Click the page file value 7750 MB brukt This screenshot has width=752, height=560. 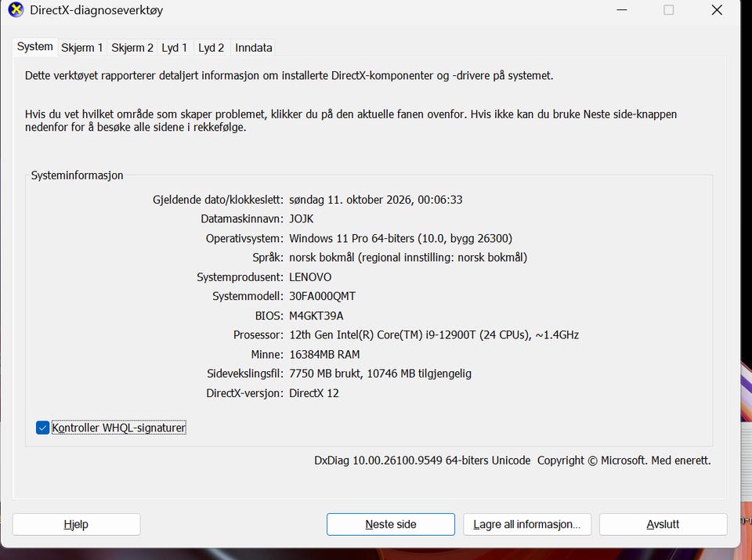pos(381,374)
